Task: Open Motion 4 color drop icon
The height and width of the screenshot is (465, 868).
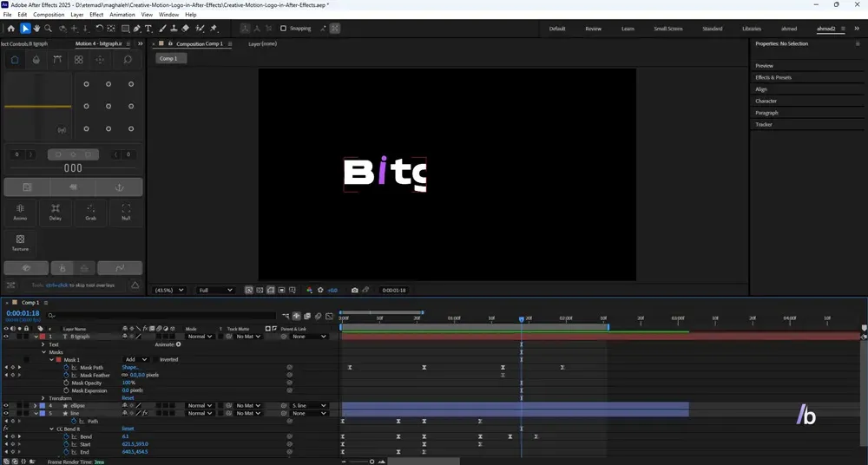Action: pyautogui.click(x=36, y=60)
